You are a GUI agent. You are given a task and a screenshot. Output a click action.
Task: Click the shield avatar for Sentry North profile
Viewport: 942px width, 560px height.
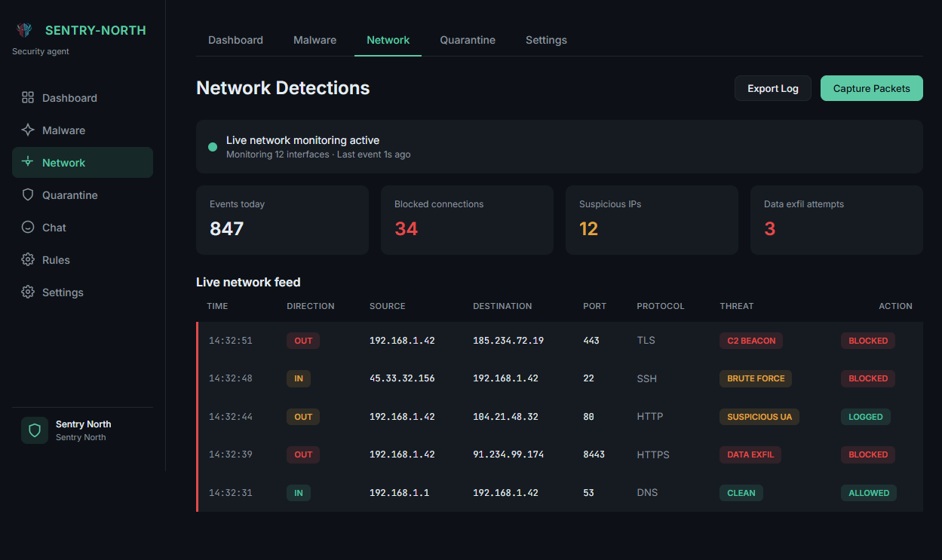click(35, 430)
